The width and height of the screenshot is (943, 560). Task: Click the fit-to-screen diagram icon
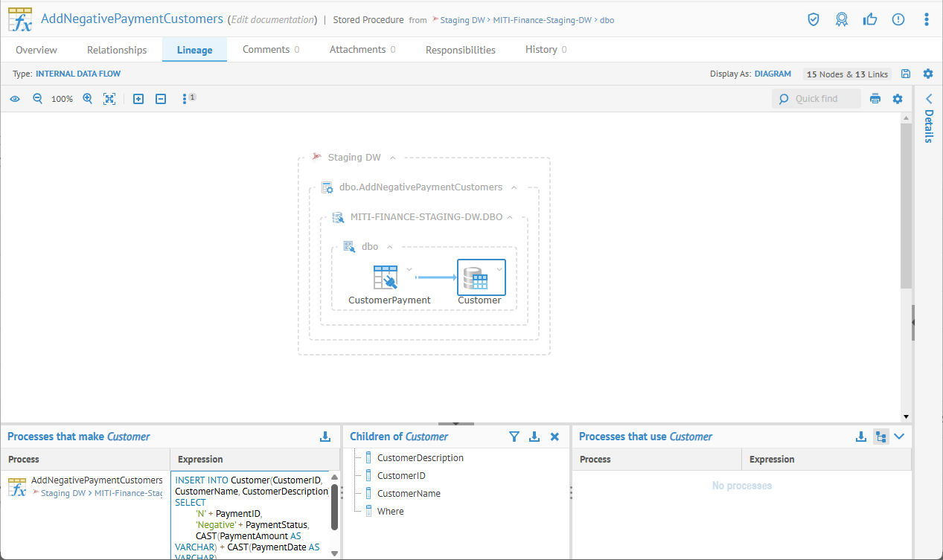click(x=109, y=98)
